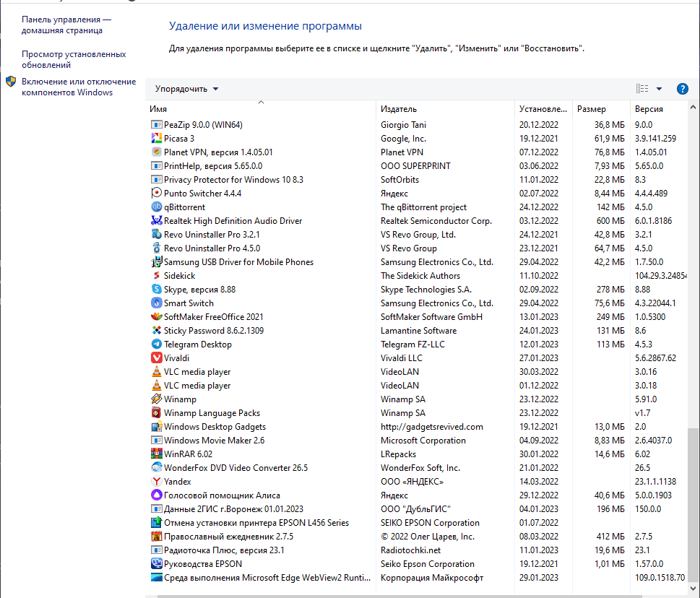The image size is (700, 598).
Task: Select the Yandex browser icon
Action: pos(156,482)
